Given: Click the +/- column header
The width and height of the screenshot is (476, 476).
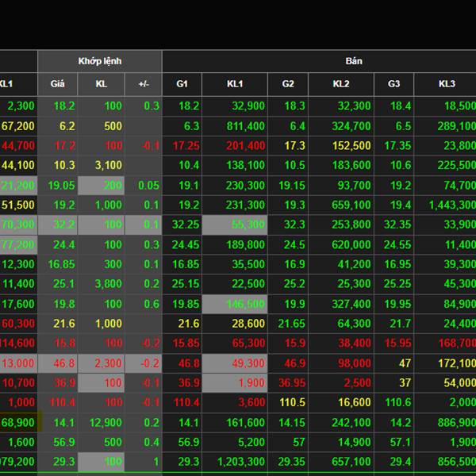Looking at the screenshot, I should point(143,84).
